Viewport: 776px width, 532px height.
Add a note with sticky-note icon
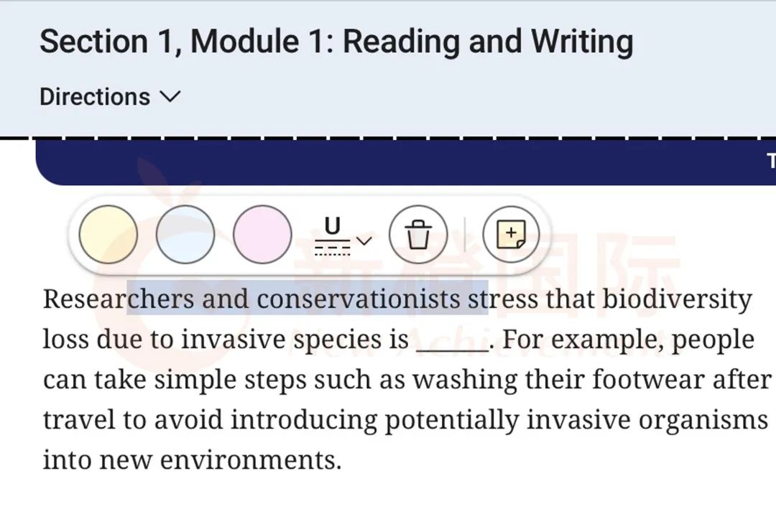point(511,234)
